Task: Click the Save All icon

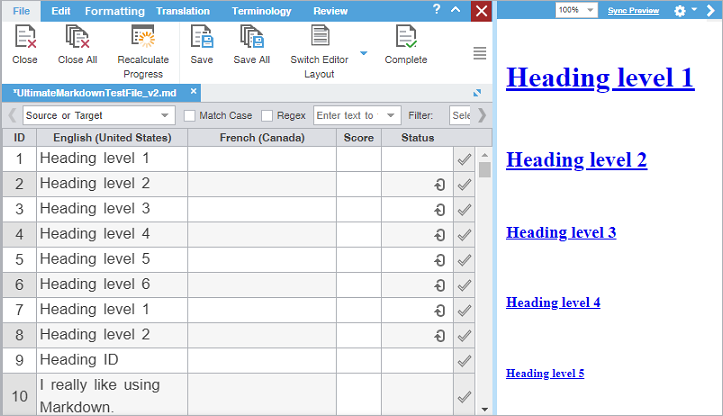Action: 251,38
